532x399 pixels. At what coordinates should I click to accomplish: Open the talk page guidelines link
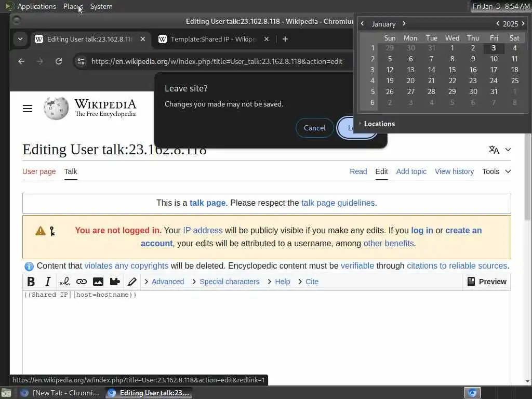click(x=338, y=203)
